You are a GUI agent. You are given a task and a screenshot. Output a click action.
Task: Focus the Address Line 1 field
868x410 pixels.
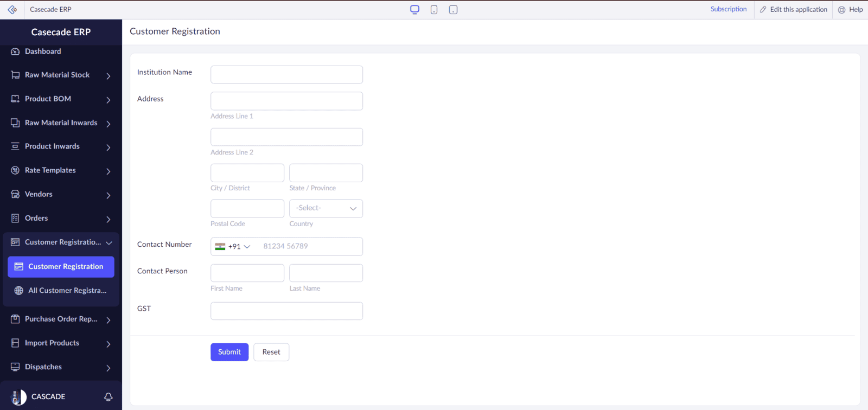point(286,101)
